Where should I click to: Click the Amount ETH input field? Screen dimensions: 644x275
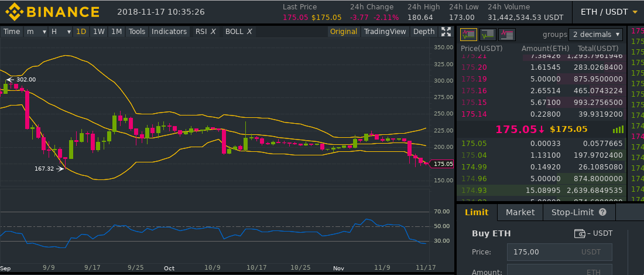point(559,270)
